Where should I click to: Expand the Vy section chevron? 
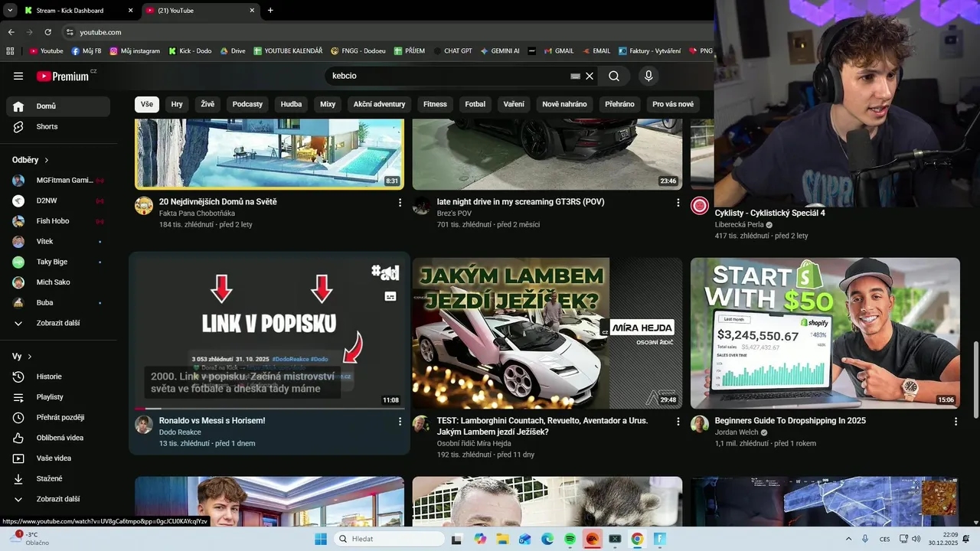(x=30, y=357)
